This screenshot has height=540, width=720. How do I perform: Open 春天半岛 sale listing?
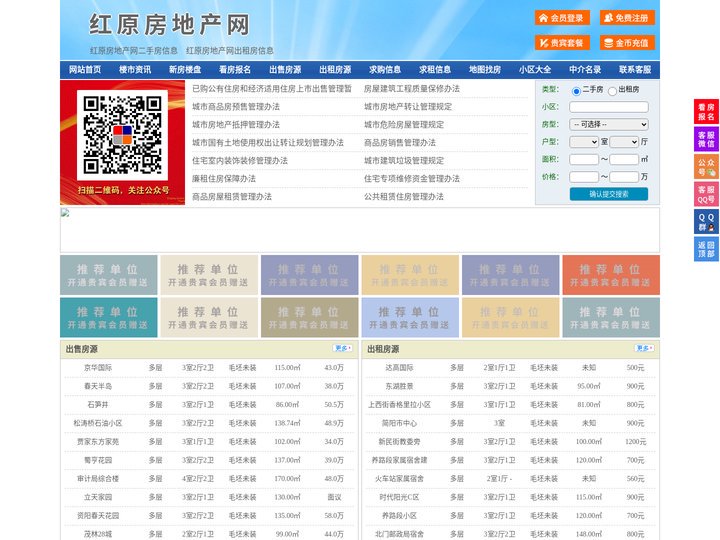pos(98,386)
